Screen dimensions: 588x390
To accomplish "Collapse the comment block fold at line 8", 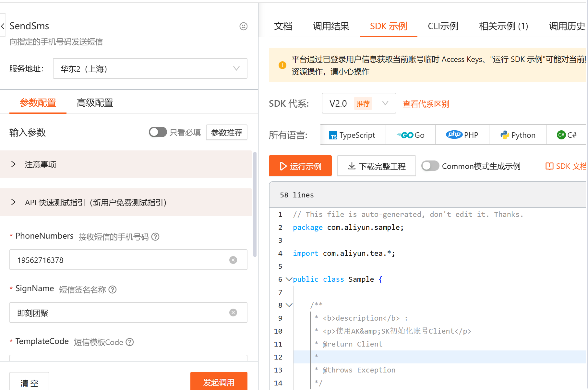I will click(289, 305).
